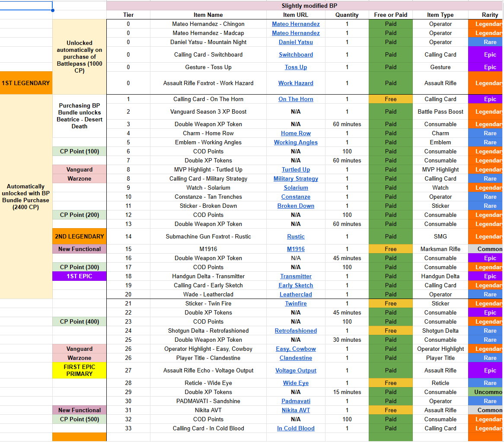The image size is (504, 442).
Task: Open the Rustic link
Action: 296,236
